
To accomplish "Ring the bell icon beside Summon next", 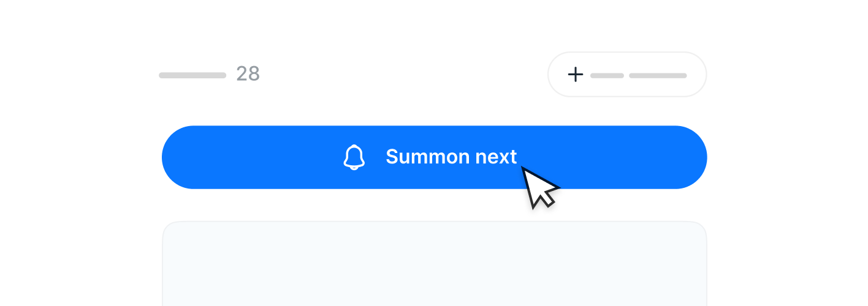I will [354, 157].
